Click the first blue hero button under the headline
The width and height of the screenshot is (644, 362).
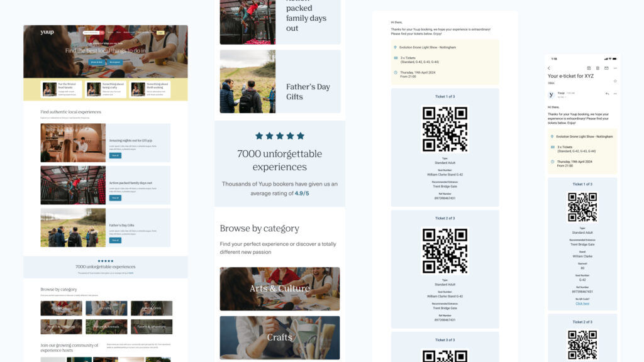pos(97,62)
